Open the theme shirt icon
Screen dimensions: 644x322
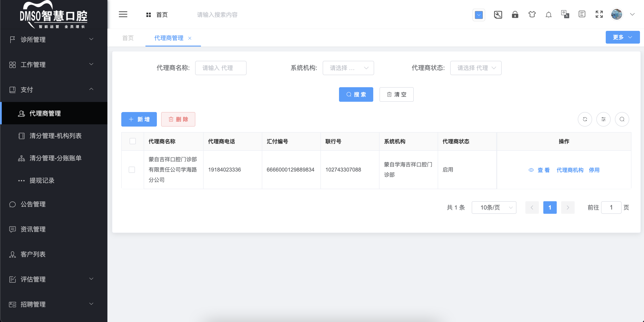click(x=532, y=15)
